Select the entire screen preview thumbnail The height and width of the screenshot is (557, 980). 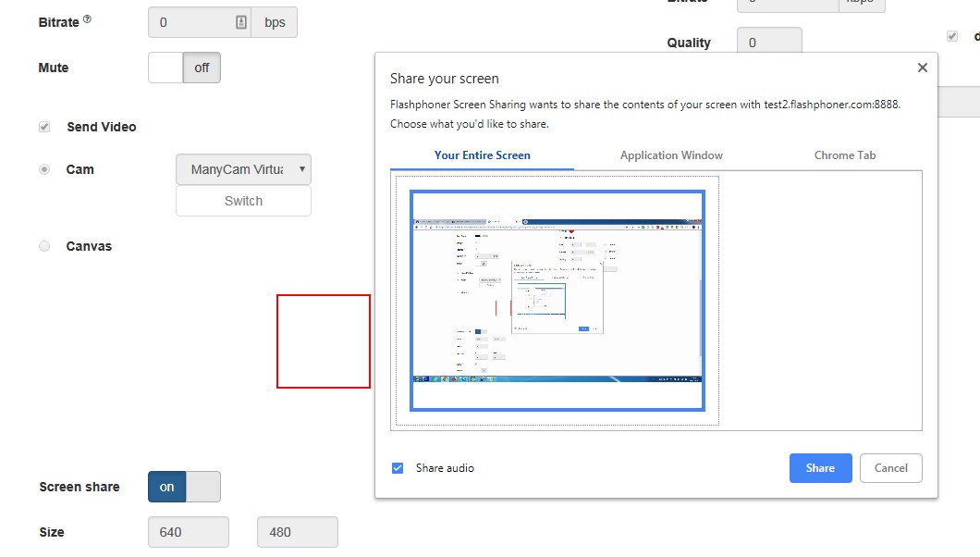[x=557, y=300]
